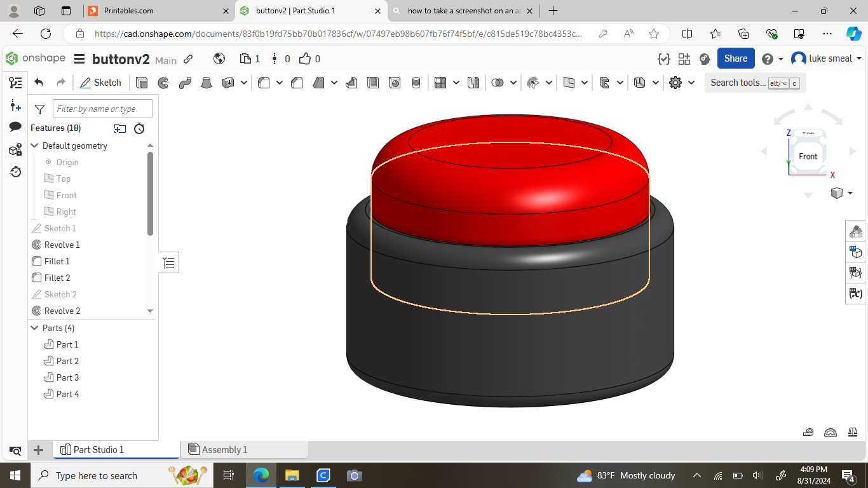The image size is (868, 488).
Task: Toggle the floating feature list collapse button
Action: coord(168,263)
